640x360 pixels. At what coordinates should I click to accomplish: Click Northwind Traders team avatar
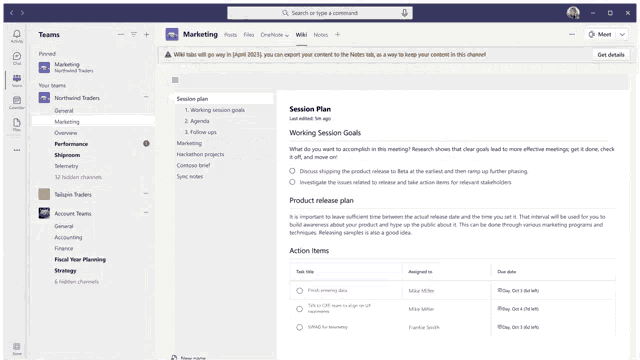[x=44, y=98]
